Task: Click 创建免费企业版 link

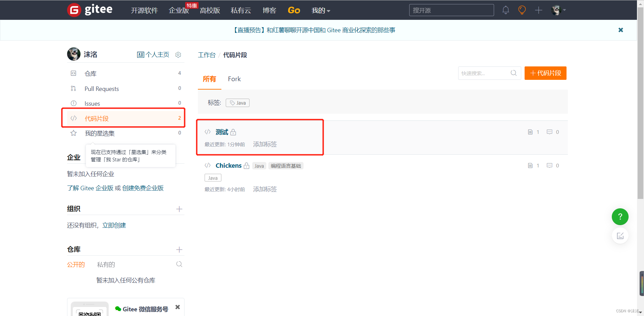Action: click(x=143, y=188)
